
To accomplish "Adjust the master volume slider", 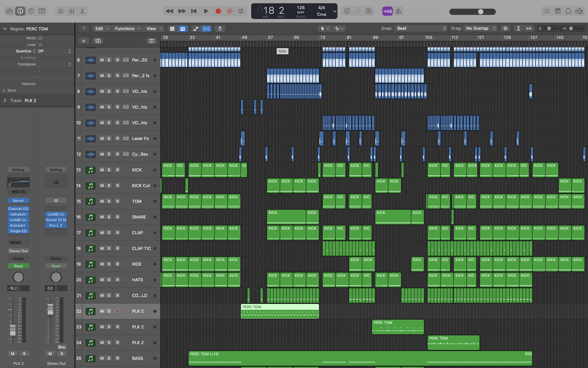I will point(472,12).
